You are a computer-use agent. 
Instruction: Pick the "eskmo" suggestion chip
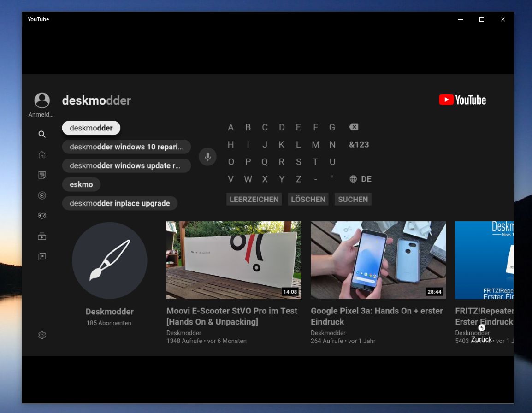click(82, 184)
